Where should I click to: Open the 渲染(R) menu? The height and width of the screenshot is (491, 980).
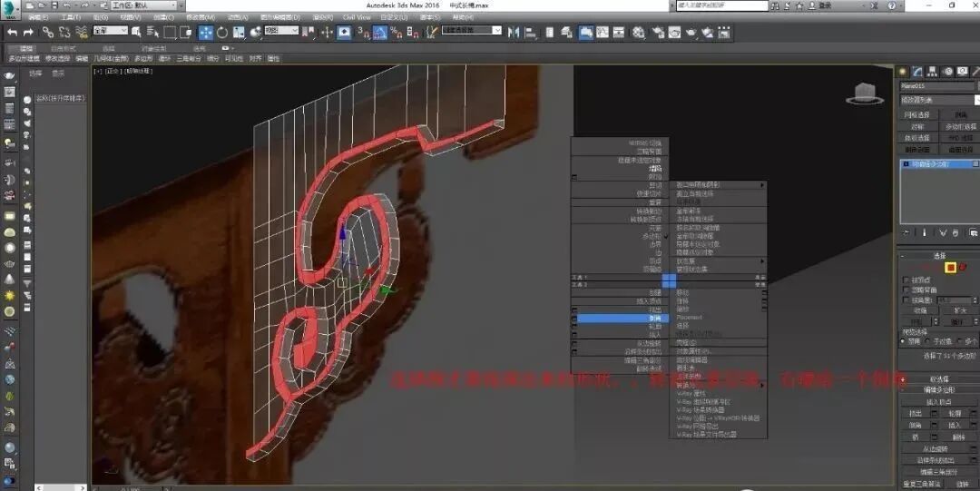[x=320, y=17]
